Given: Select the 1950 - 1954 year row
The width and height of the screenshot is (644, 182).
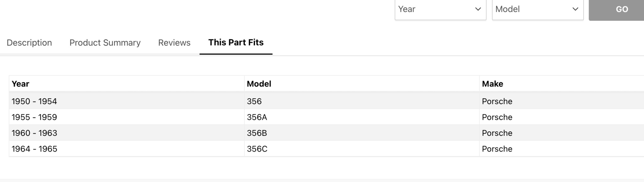Looking at the screenshot, I should [34, 102].
